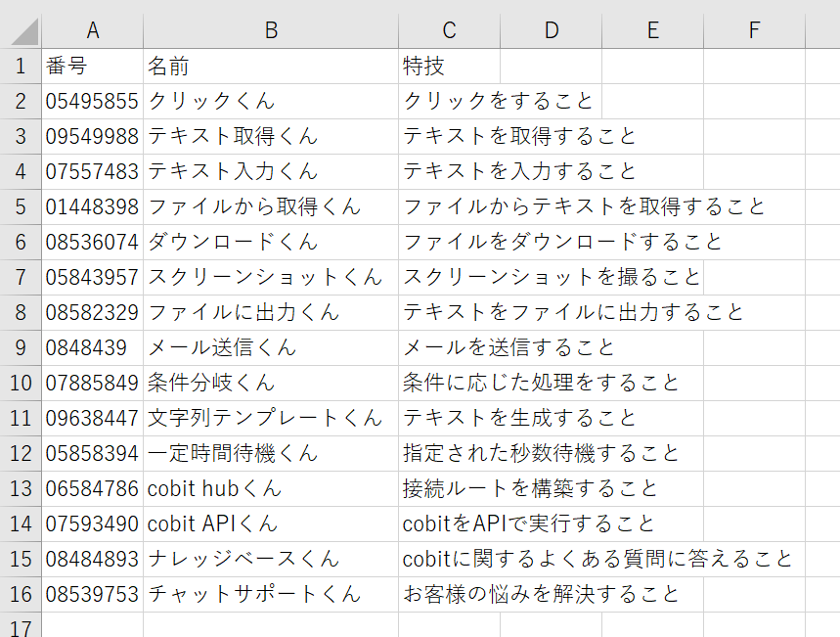Screen dimensions: 840x637
Task: Select row 9 header
Action: point(21,348)
